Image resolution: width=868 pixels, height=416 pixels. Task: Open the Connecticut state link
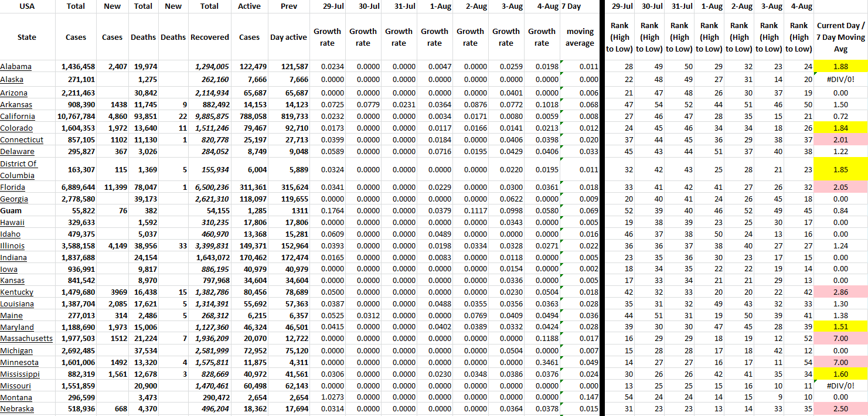[x=22, y=140]
